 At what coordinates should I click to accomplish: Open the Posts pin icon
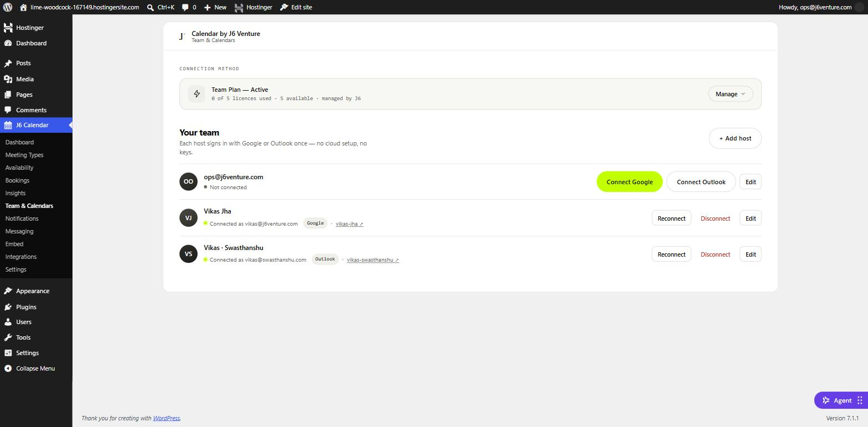pos(8,64)
